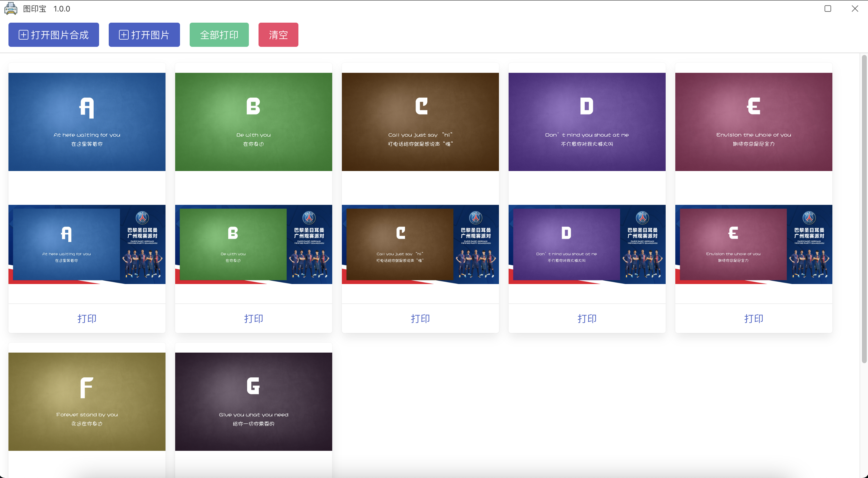Print the card D image
The image size is (868, 478).
(x=587, y=318)
